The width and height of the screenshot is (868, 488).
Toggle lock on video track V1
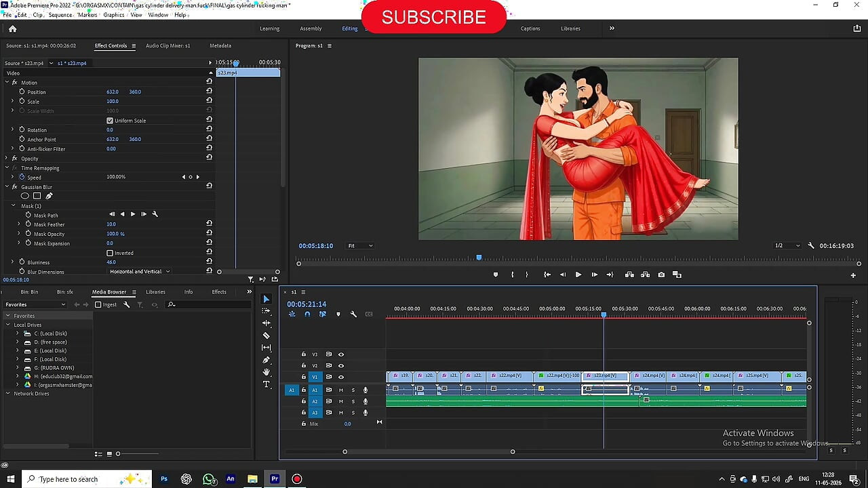click(304, 377)
